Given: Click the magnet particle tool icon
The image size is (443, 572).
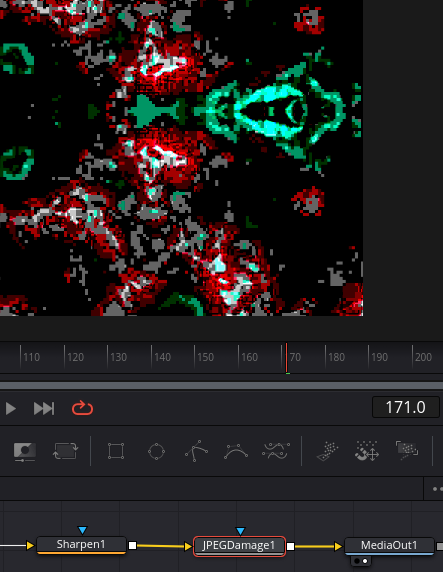Looking at the screenshot, I should (x=367, y=451).
